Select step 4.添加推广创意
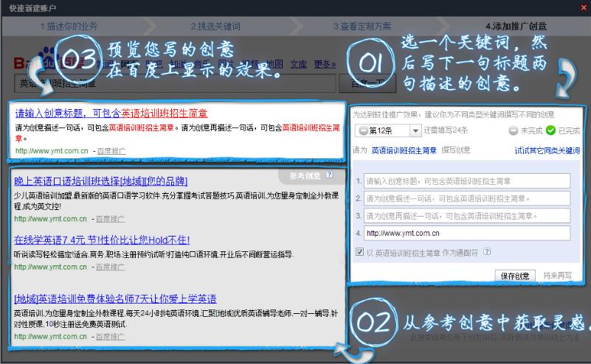The image size is (591, 364). coord(516,27)
